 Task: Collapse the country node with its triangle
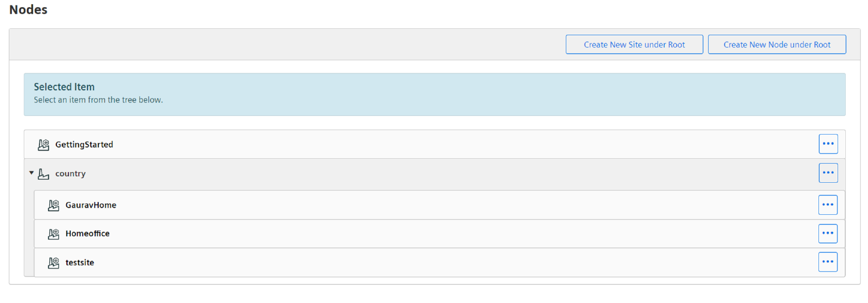tap(31, 173)
